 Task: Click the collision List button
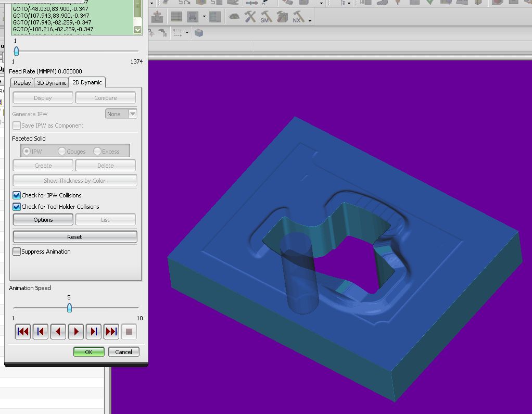point(106,220)
